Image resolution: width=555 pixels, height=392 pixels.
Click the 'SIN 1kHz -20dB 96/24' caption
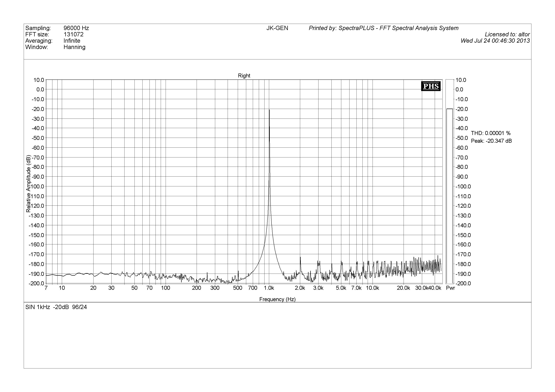click(x=56, y=307)
